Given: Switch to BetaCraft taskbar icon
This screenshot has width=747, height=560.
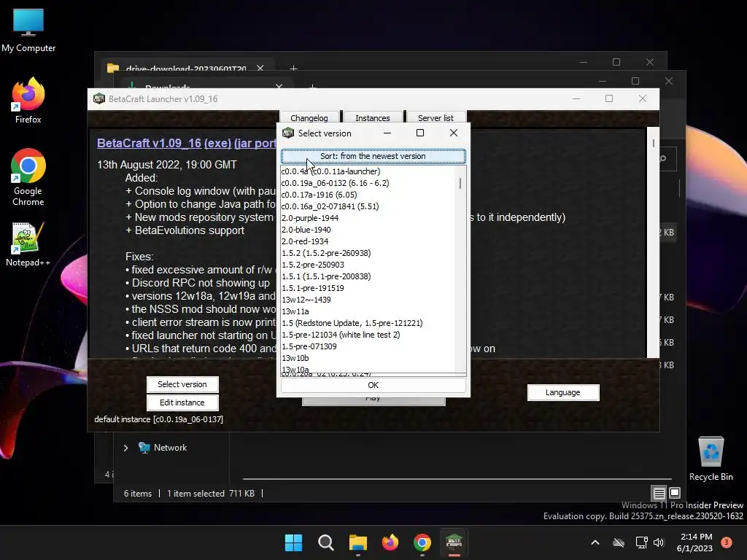Looking at the screenshot, I should [x=454, y=542].
